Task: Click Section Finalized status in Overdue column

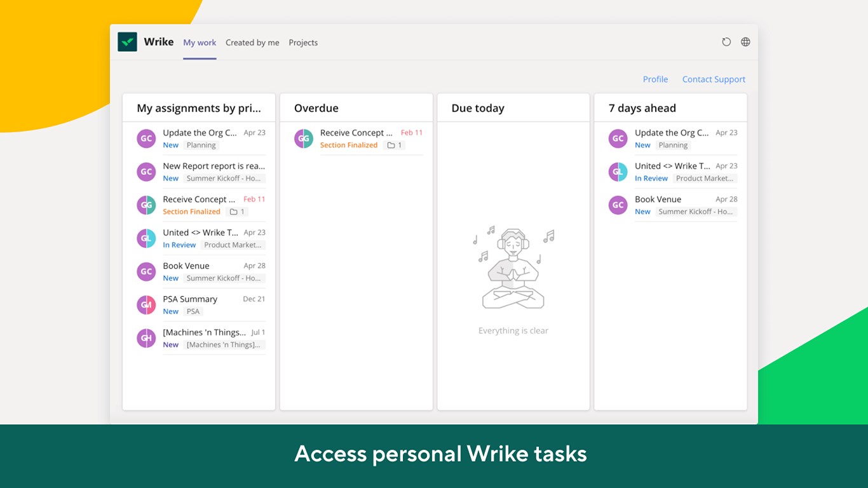Action: pyautogui.click(x=349, y=145)
